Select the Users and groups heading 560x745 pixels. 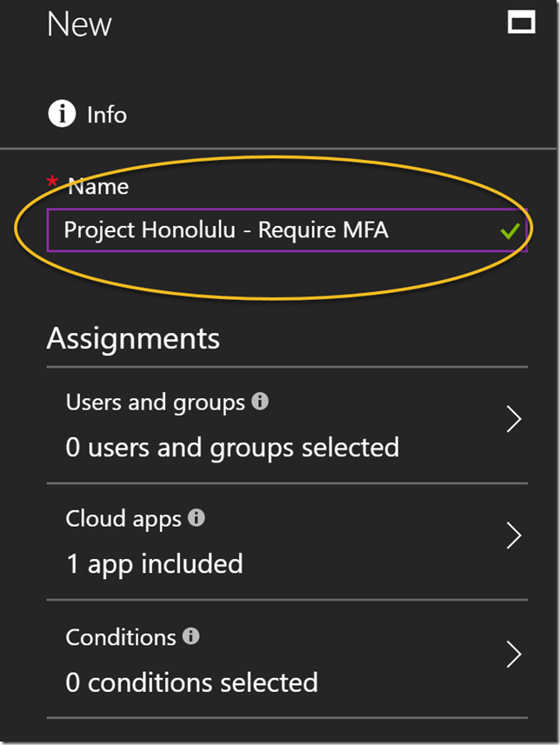point(156,402)
